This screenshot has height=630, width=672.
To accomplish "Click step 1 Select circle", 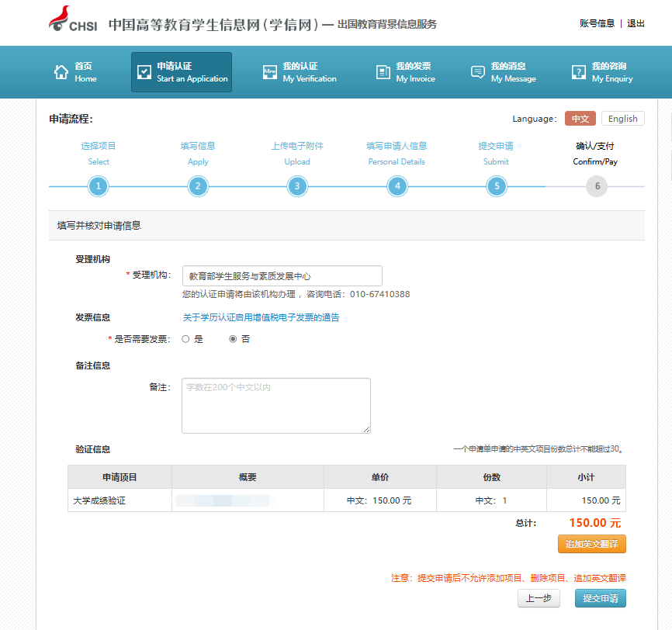I will point(98,186).
